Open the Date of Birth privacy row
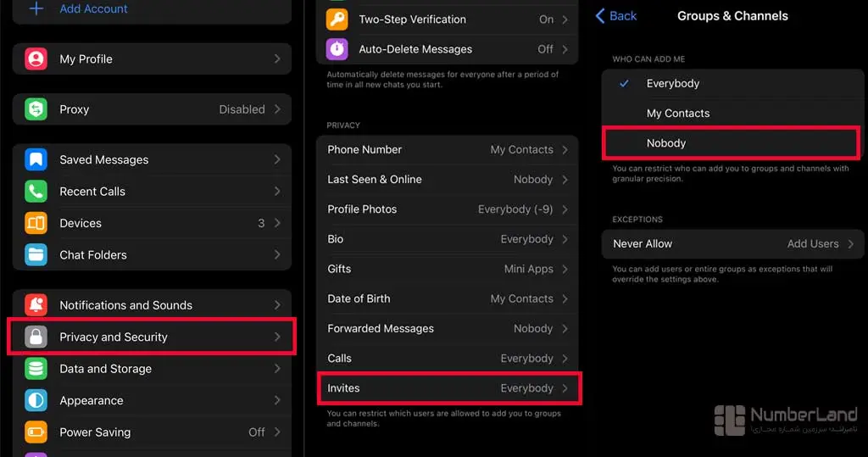This screenshot has height=457, width=868. tap(448, 299)
